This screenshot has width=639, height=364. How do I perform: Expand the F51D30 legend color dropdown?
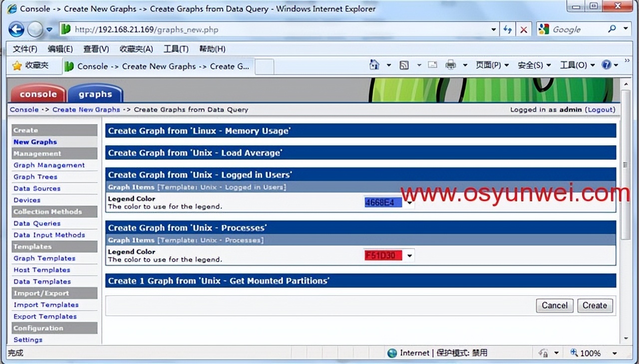click(409, 255)
